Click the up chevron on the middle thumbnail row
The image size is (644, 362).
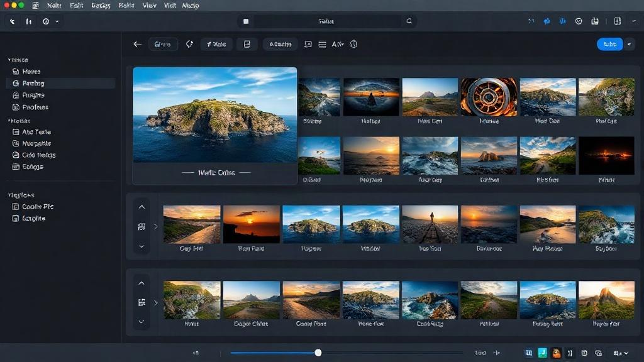pos(142,207)
